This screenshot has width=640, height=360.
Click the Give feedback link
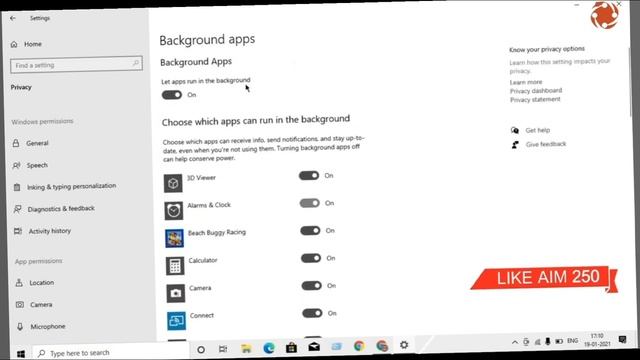546,144
